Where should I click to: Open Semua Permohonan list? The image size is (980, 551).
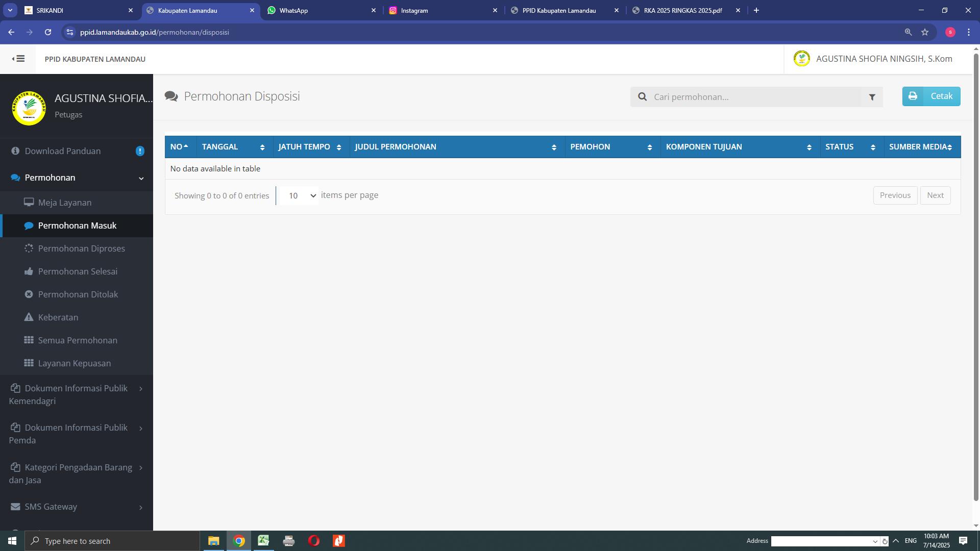77,340
